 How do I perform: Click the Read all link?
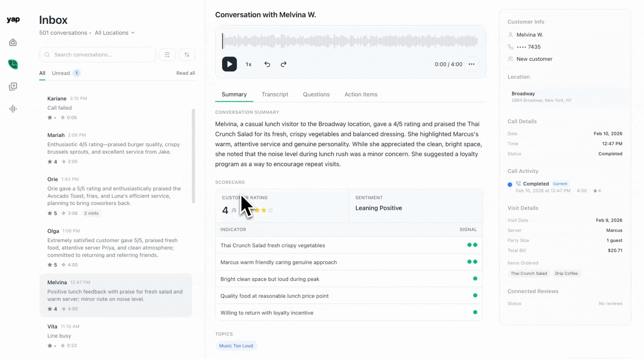click(x=186, y=73)
